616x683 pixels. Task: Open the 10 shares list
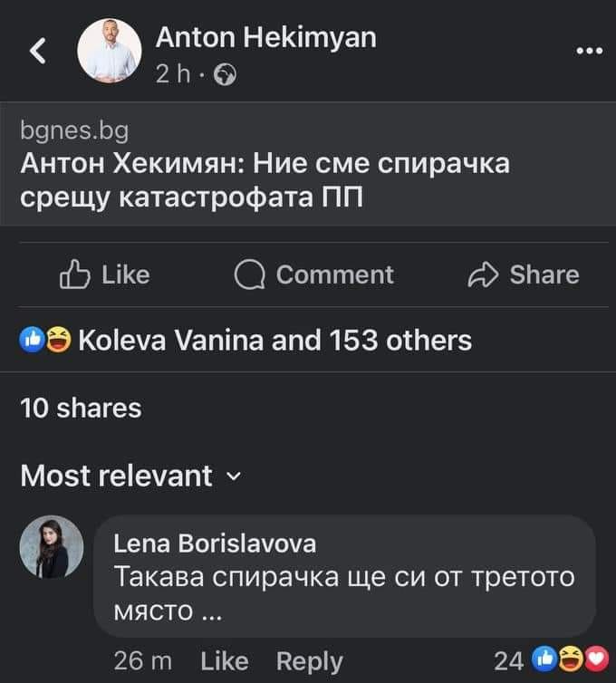81,409
